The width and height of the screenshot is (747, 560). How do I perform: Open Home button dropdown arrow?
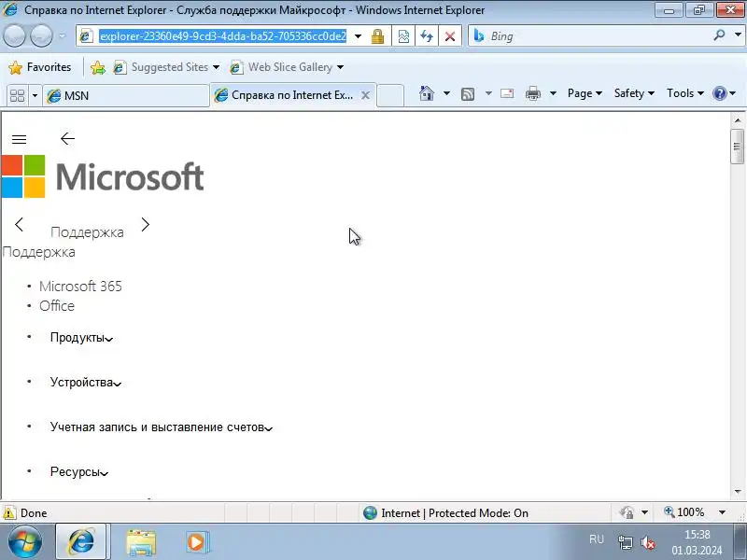tap(446, 93)
